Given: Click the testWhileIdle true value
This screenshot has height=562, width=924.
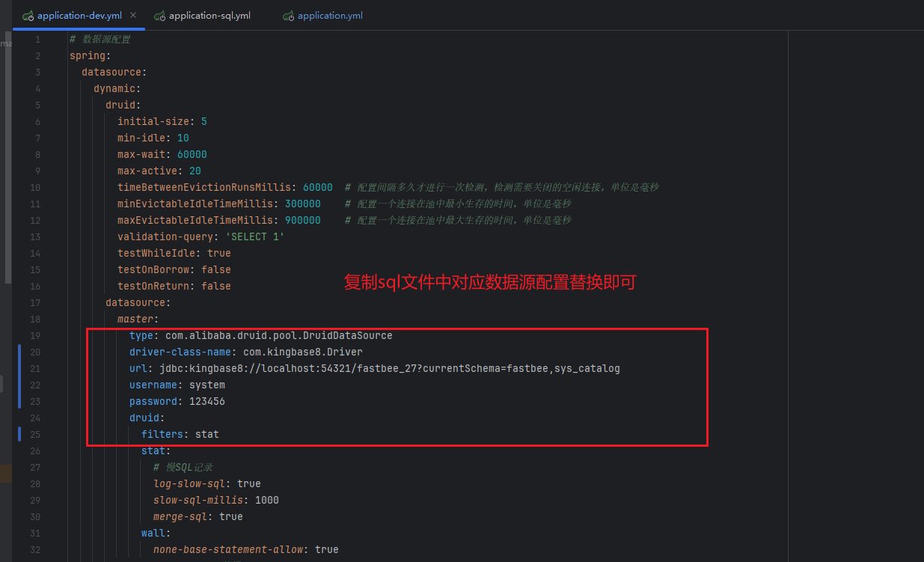Looking at the screenshot, I should click(x=219, y=253).
